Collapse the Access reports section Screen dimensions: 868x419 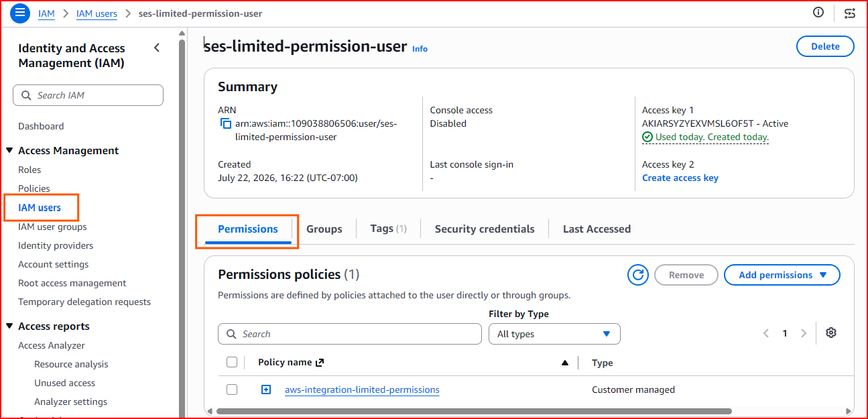pos(10,326)
